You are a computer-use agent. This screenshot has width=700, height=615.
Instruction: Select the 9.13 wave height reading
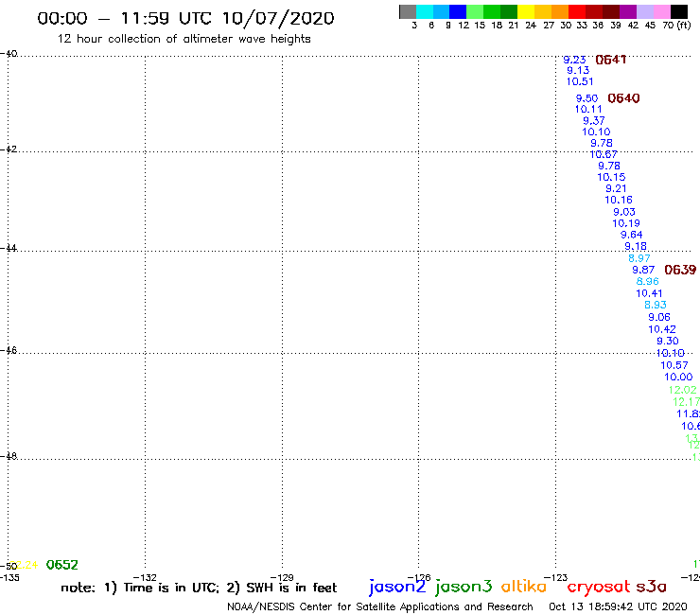point(578,71)
